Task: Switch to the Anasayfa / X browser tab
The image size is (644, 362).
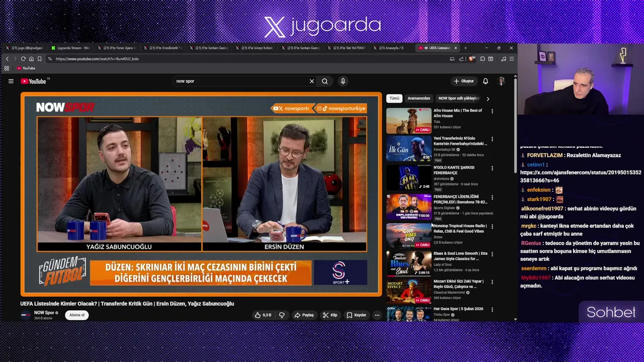Action: pos(392,48)
